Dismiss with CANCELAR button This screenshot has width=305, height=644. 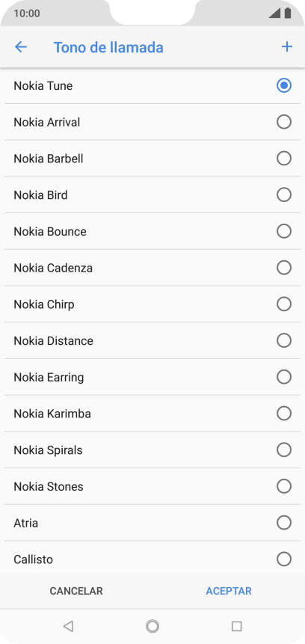[76, 591]
